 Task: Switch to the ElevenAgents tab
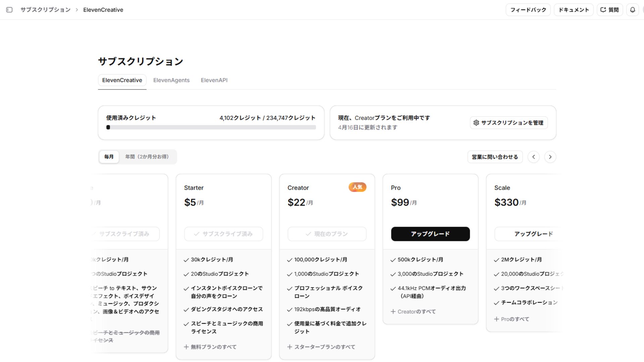(x=171, y=80)
